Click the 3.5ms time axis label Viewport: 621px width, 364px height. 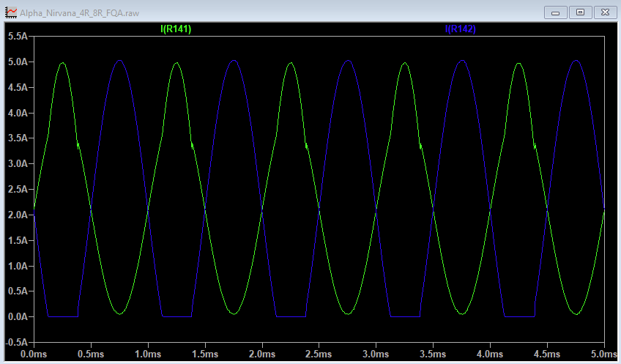click(433, 354)
